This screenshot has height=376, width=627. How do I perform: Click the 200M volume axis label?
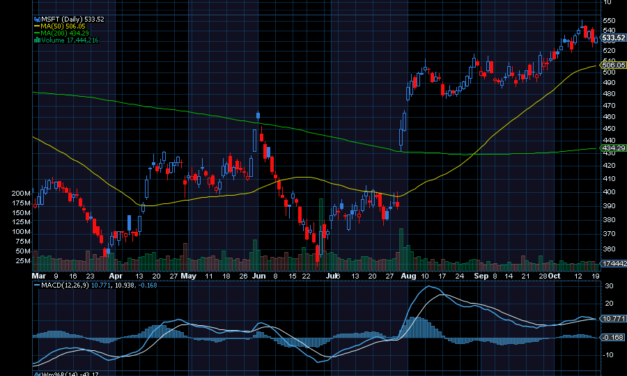pyautogui.click(x=21, y=193)
